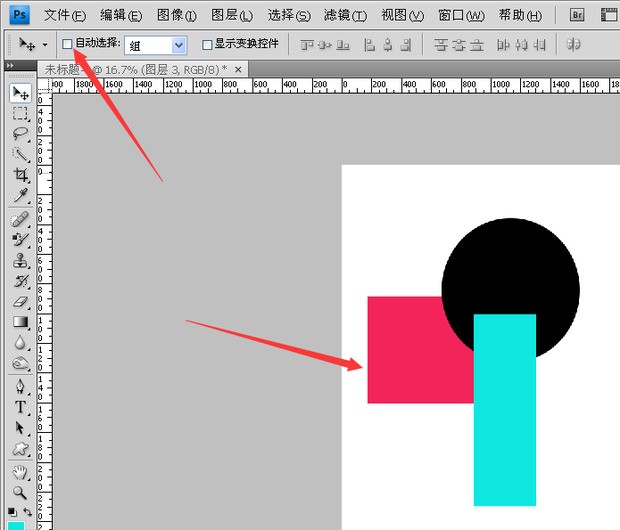Select the Clone Stamp tool
This screenshot has height=530, width=620.
click(20, 260)
